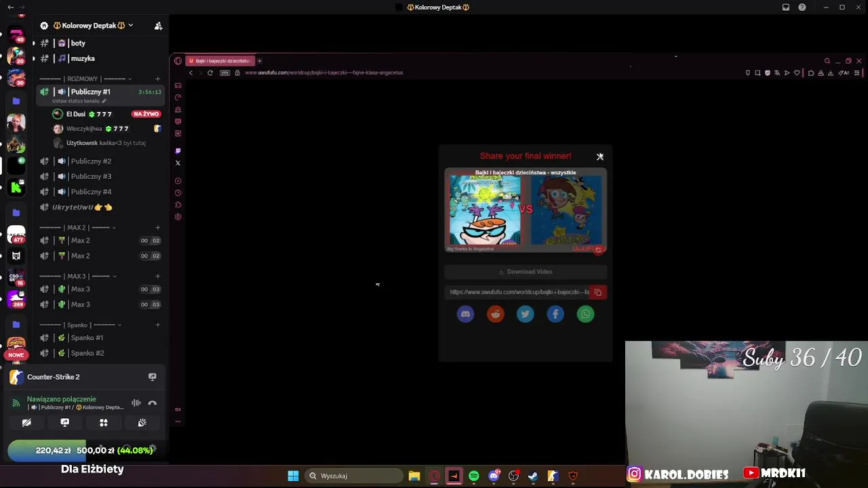Go back in Opera GX browser
This screenshot has width=868, height=488.
click(191, 73)
